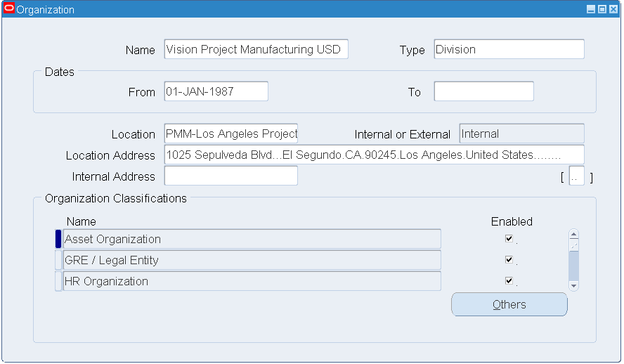Minimize the Organization window
Viewport: 624px width, 364px height.
(x=591, y=9)
